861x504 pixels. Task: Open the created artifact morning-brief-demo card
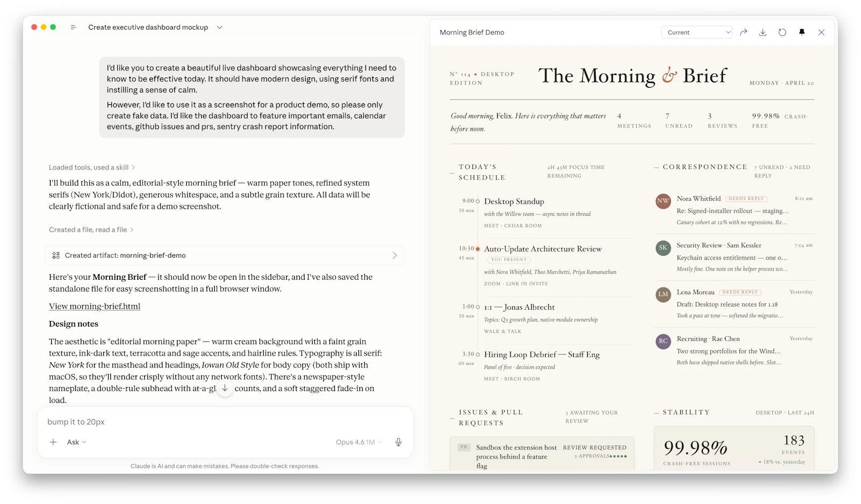point(225,255)
